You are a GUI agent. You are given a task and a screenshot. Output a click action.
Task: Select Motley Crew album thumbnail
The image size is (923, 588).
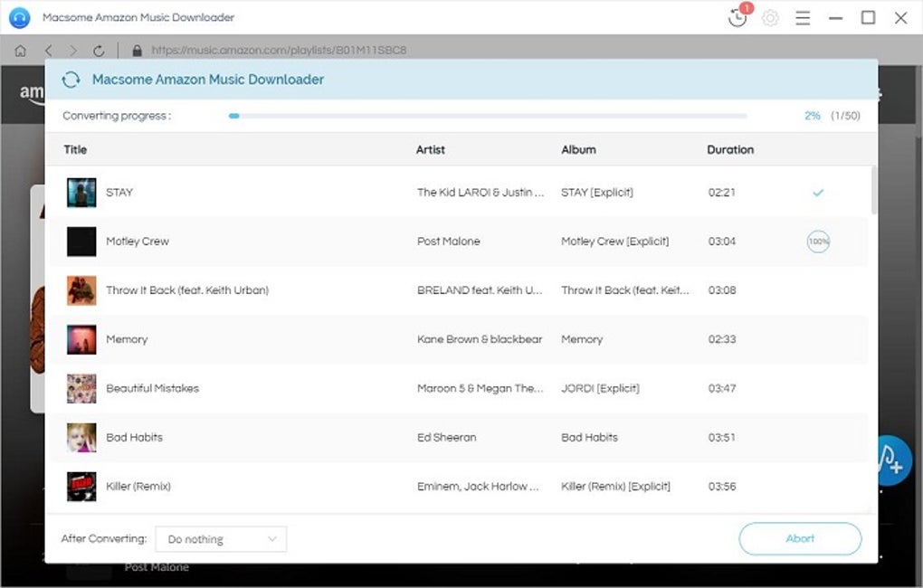(81, 242)
